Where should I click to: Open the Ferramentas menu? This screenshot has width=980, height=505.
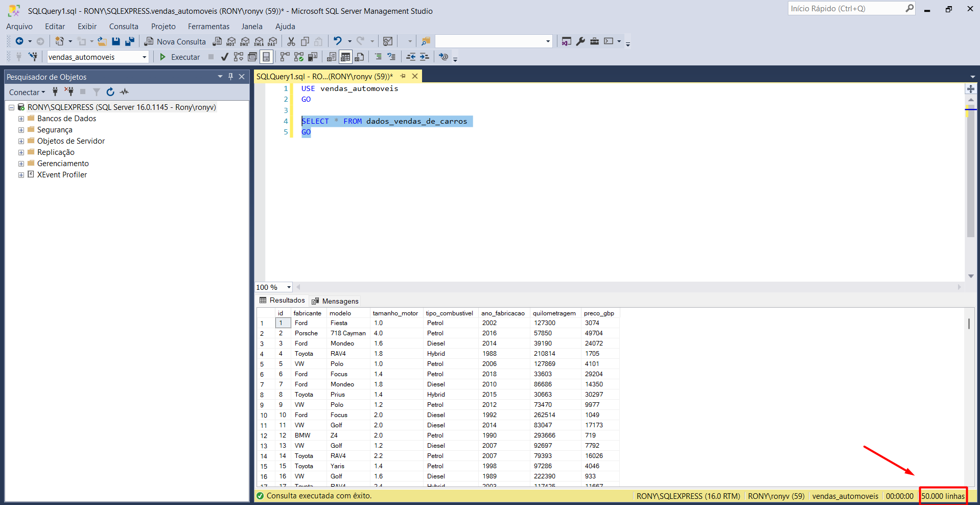click(x=208, y=27)
